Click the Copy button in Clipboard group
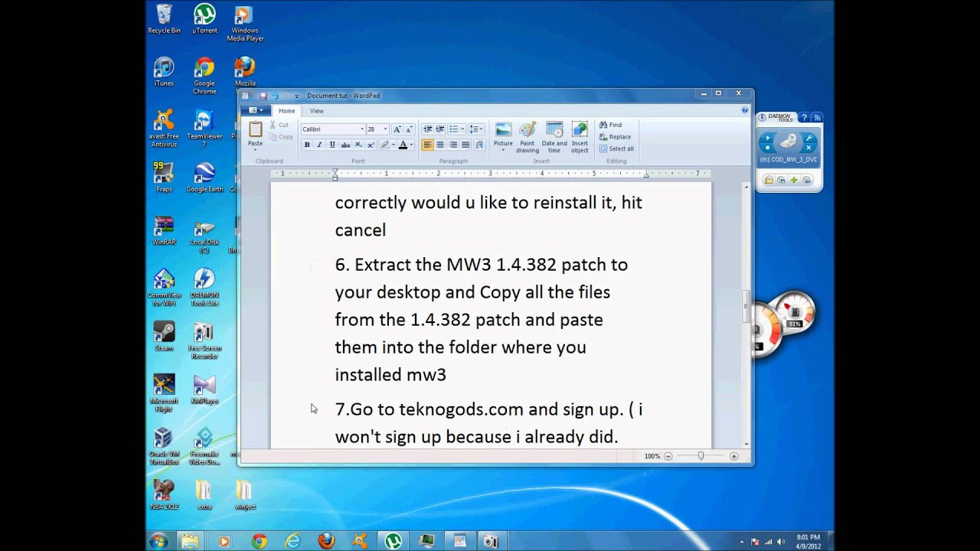Viewport: 980px width, 551px height. pos(281,137)
